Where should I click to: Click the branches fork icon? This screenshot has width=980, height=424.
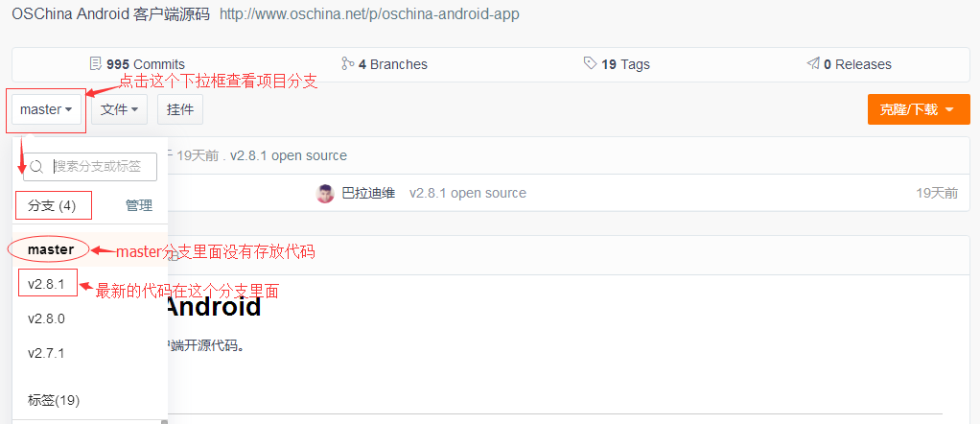click(x=347, y=63)
